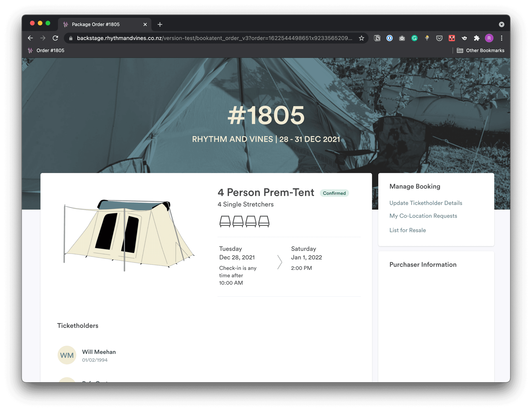Click Update Ticketholder Details link
The image size is (532, 411).
(x=426, y=203)
